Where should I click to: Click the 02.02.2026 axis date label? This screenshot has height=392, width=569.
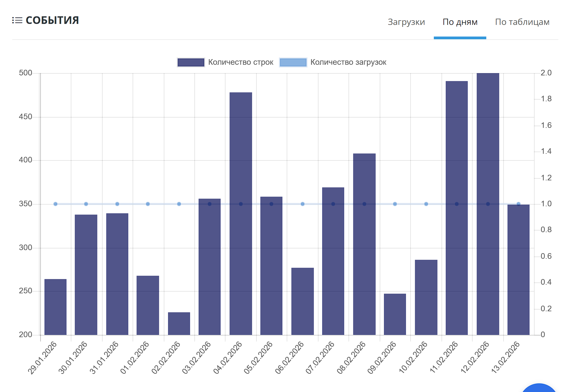tap(166, 358)
